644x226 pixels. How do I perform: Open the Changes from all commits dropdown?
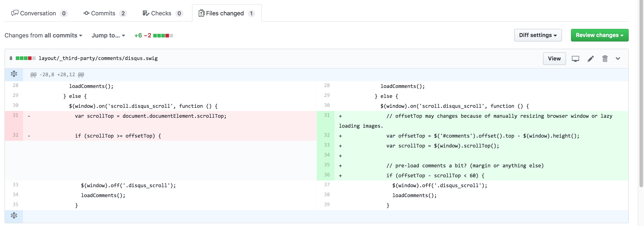pyautogui.click(x=43, y=36)
